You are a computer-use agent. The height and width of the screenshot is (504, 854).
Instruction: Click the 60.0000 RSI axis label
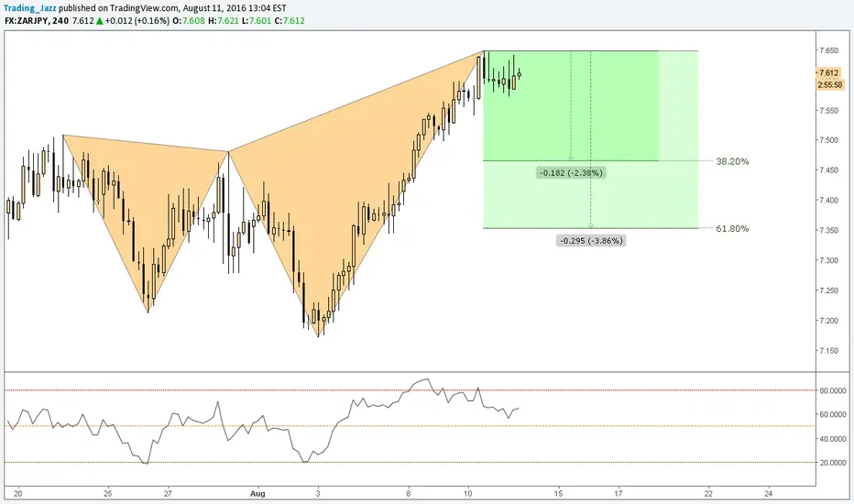(x=833, y=414)
